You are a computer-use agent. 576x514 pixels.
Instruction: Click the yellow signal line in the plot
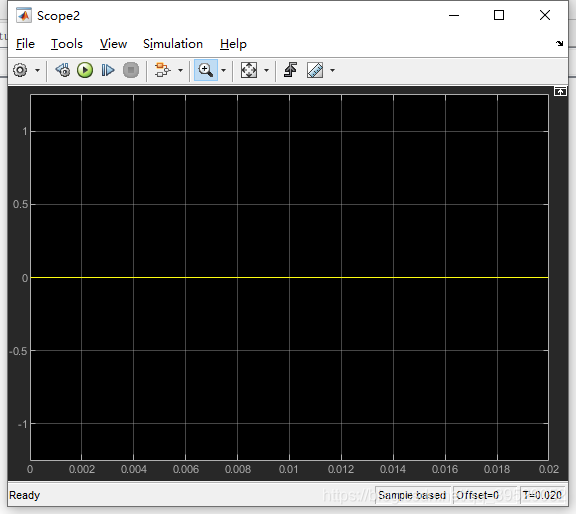click(x=289, y=277)
